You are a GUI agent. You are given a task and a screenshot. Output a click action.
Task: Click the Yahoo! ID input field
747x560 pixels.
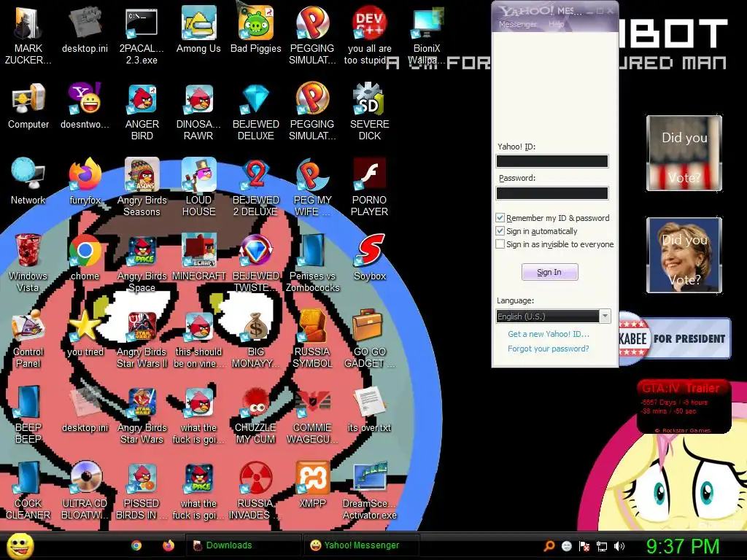(552, 161)
